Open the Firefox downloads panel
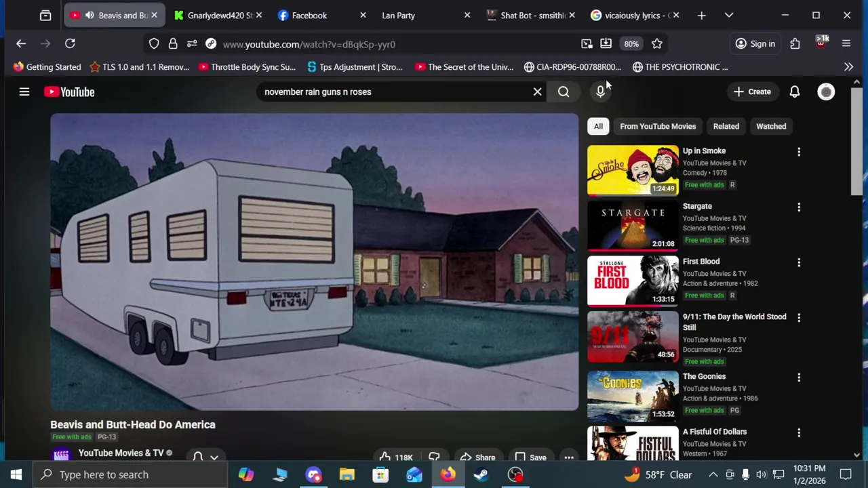Screen dimensions: 868x488 606,44
